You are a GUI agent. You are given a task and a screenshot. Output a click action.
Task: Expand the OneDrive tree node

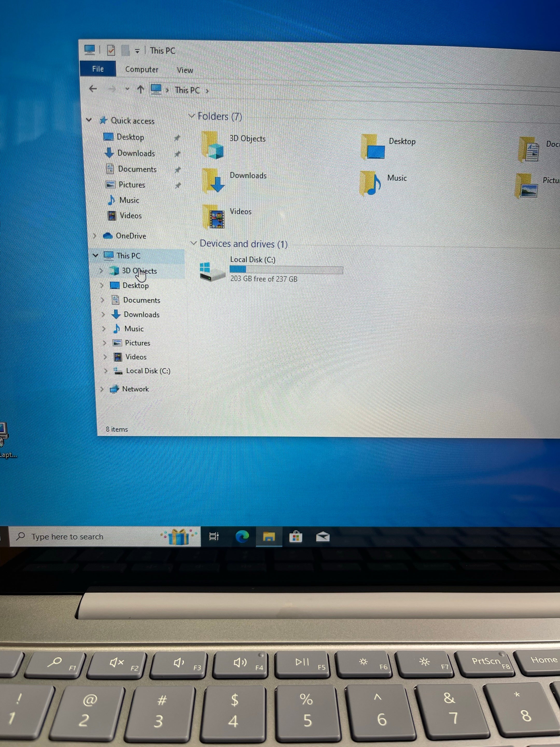point(95,235)
